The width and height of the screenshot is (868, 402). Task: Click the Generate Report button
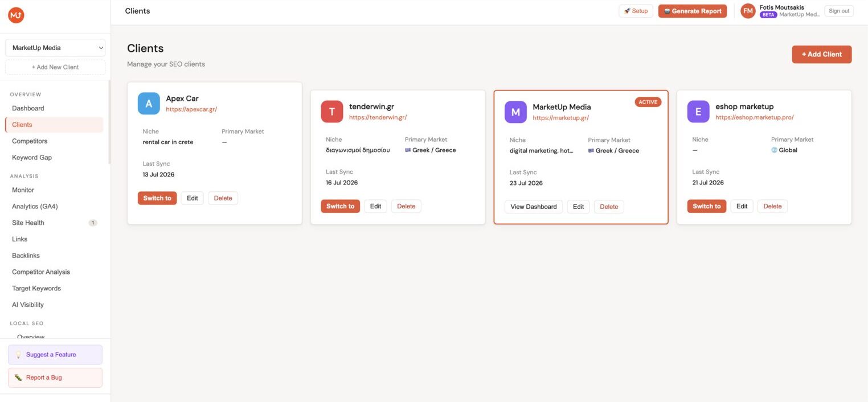(693, 11)
